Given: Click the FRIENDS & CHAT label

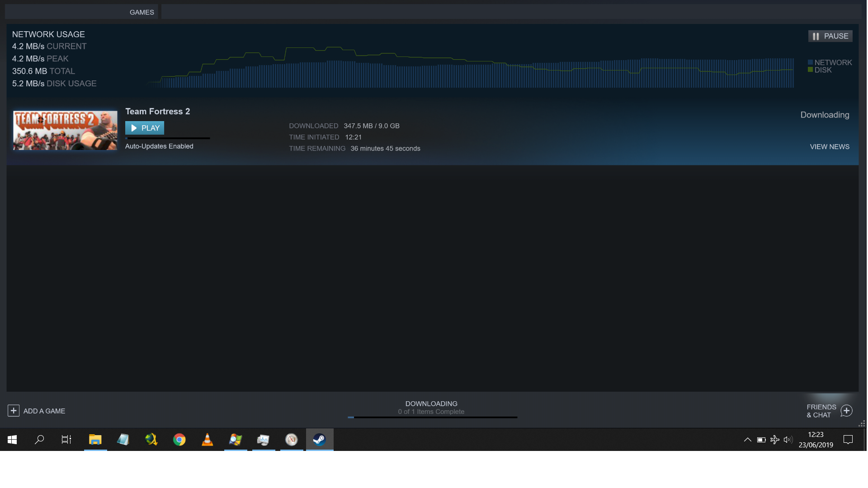Looking at the screenshot, I should (821, 411).
